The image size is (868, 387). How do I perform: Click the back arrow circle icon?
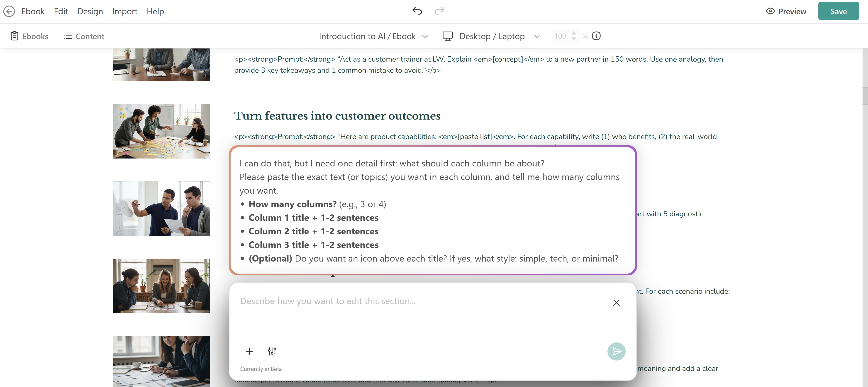(x=9, y=11)
